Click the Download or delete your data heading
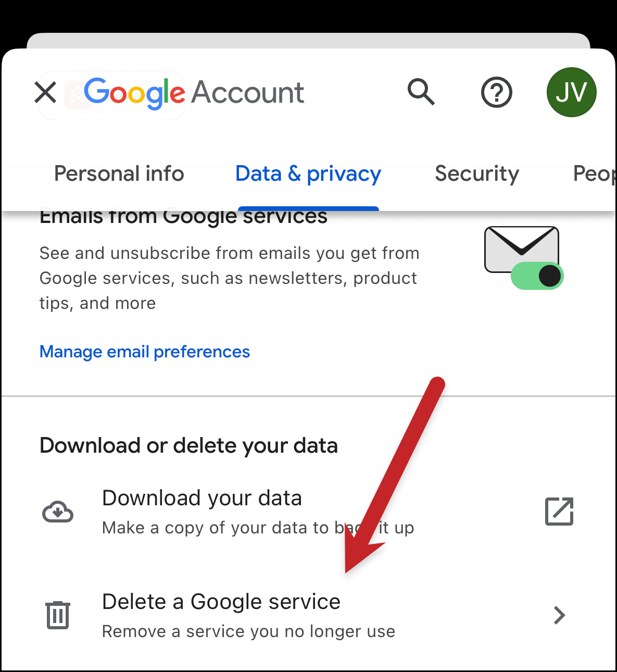The width and height of the screenshot is (617, 672). pos(188,446)
